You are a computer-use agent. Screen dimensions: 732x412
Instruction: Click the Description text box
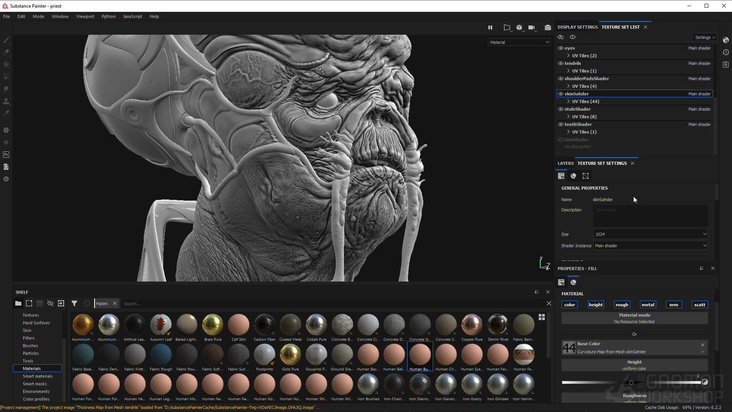(651, 216)
